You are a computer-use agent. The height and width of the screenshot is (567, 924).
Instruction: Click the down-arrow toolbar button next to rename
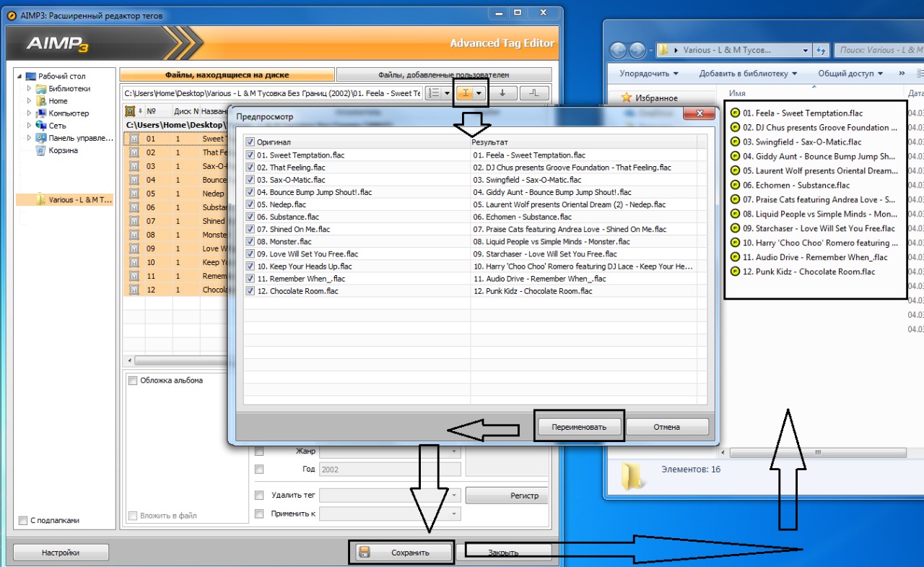(x=502, y=93)
